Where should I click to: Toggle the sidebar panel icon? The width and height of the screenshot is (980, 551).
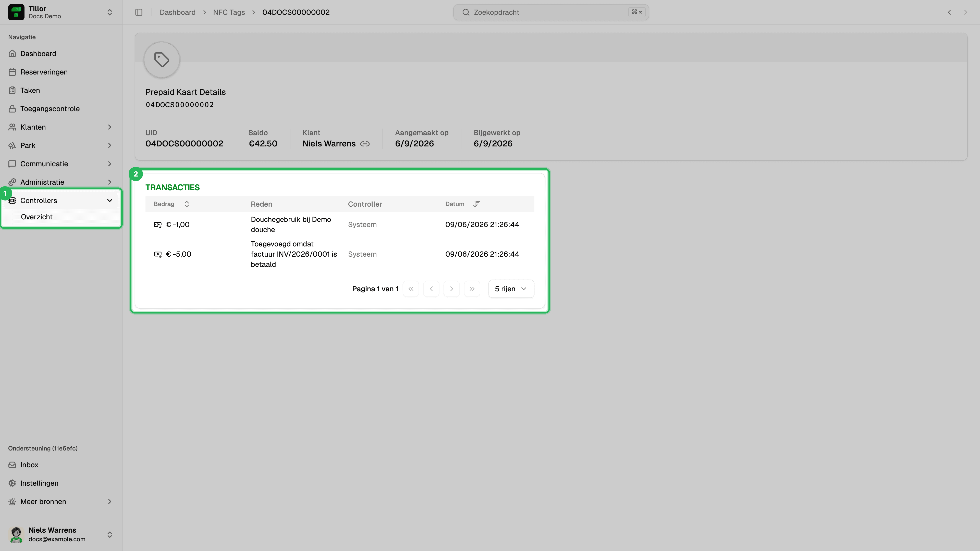pyautogui.click(x=139, y=12)
